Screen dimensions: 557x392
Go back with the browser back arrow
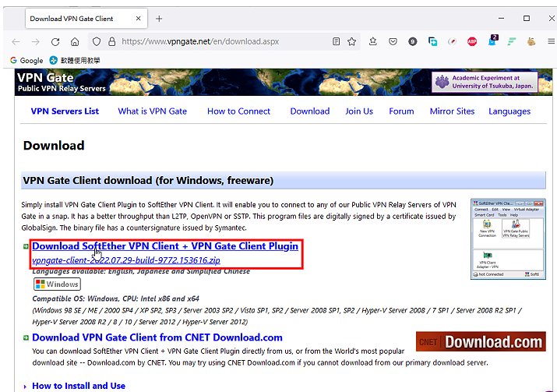pyautogui.click(x=16, y=42)
